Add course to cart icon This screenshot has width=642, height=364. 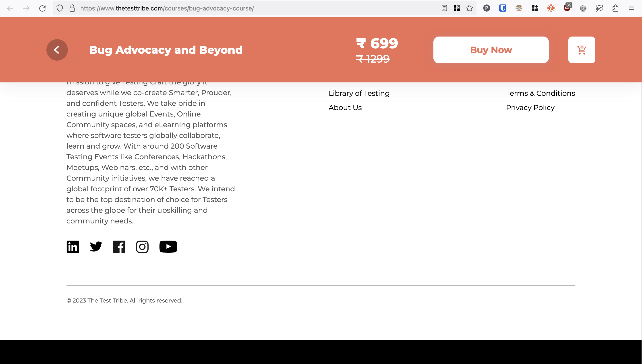tap(582, 50)
